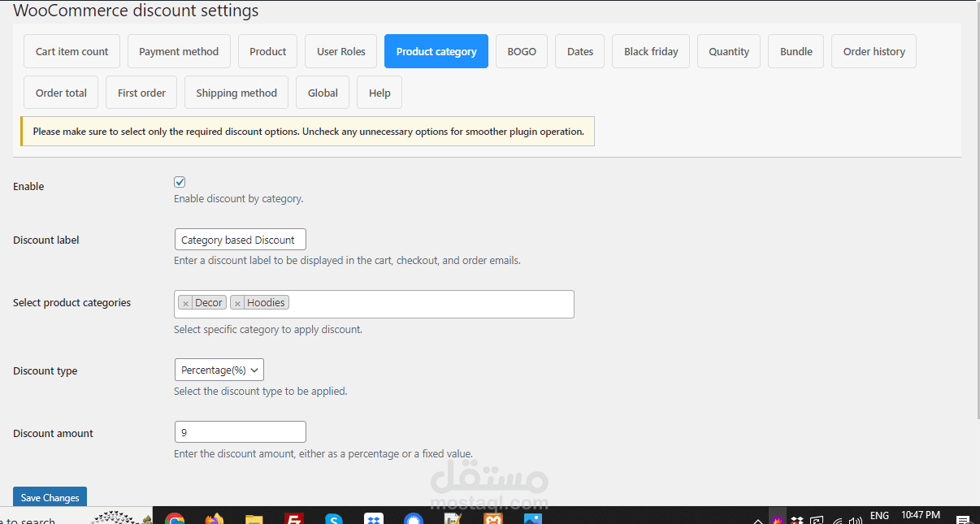Switch to the BOGO tab

(x=522, y=51)
